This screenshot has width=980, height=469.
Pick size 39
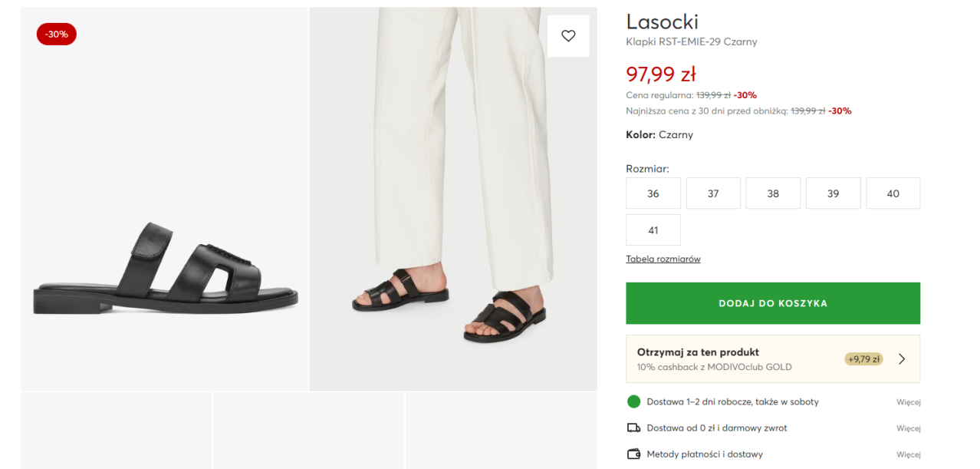coord(834,193)
